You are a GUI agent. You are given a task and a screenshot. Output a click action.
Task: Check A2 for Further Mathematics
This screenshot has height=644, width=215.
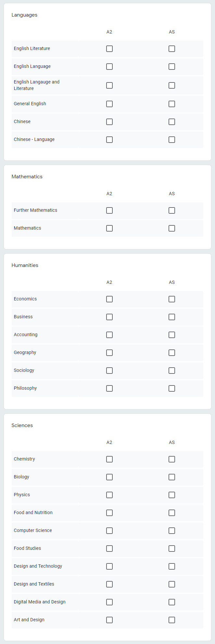109,210
